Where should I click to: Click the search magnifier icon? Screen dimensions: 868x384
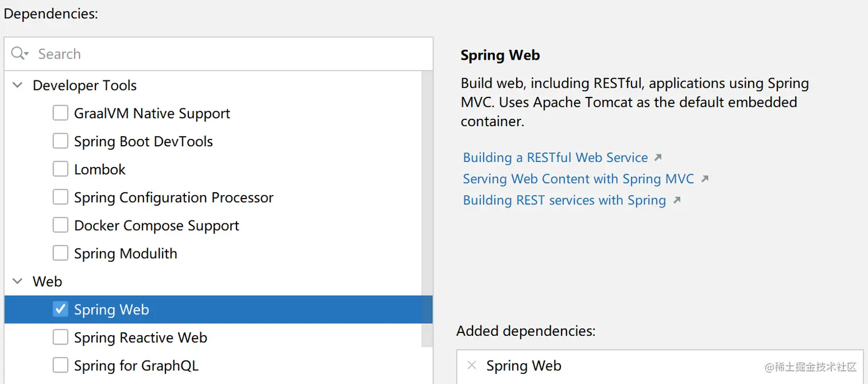pyautogui.click(x=18, y=54)
